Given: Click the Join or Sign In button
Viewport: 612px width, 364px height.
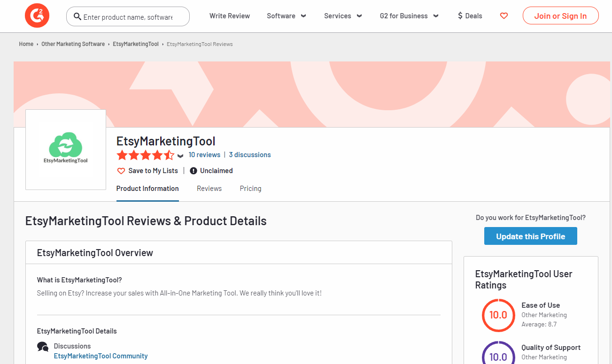Looking at the screenshot, I should tap(560, 16).
